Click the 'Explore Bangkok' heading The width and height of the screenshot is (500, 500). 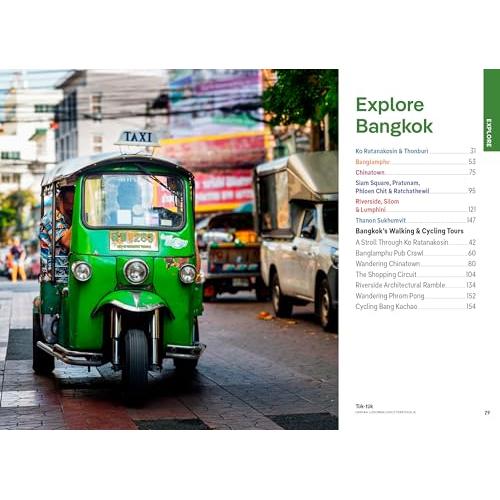[394, 115]
